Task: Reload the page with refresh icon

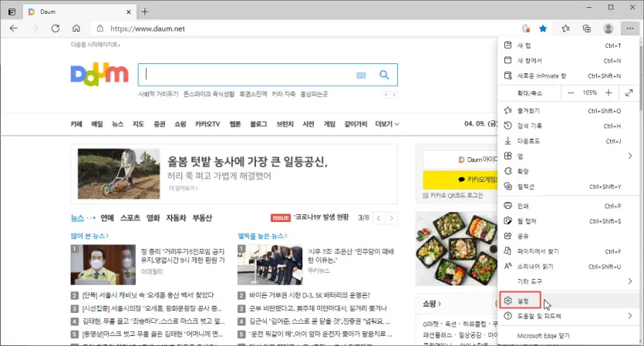Action: [x=56, y=29]
